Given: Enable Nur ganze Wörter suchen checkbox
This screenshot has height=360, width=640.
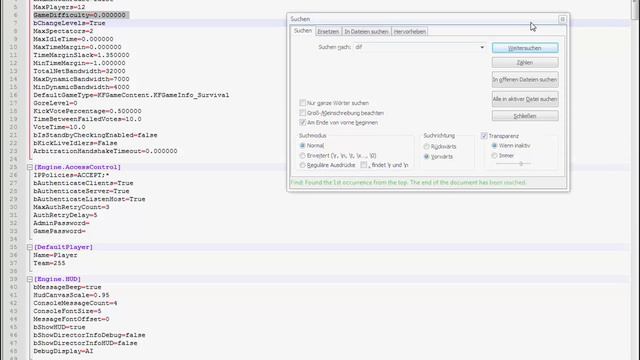Looking at the screenshot, I should pos(302,103).
